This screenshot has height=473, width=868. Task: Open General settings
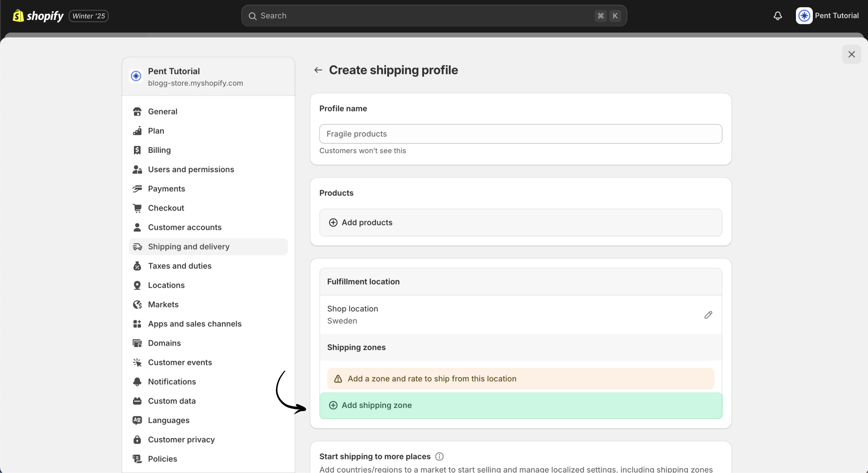[x=208, y=111]
